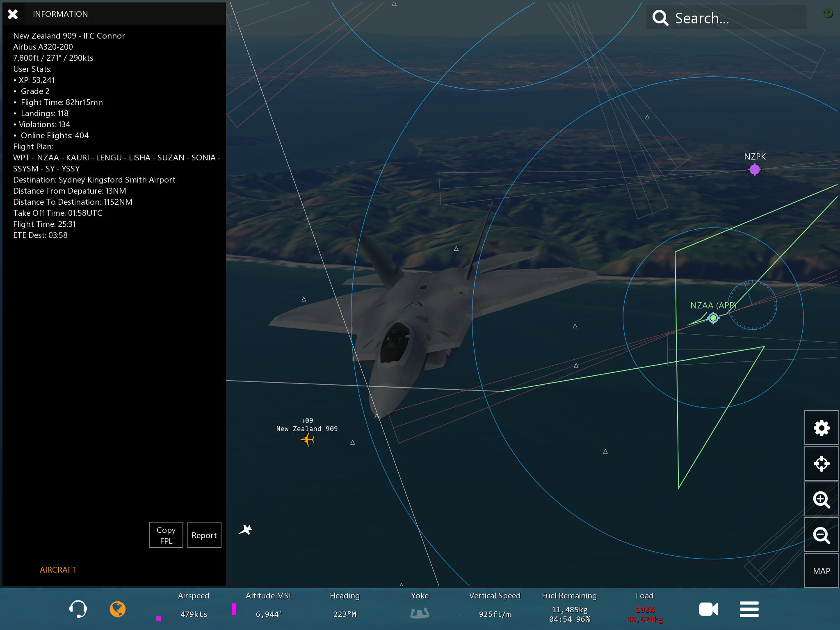Select New Zealand 909 aircraft marker

308,440
